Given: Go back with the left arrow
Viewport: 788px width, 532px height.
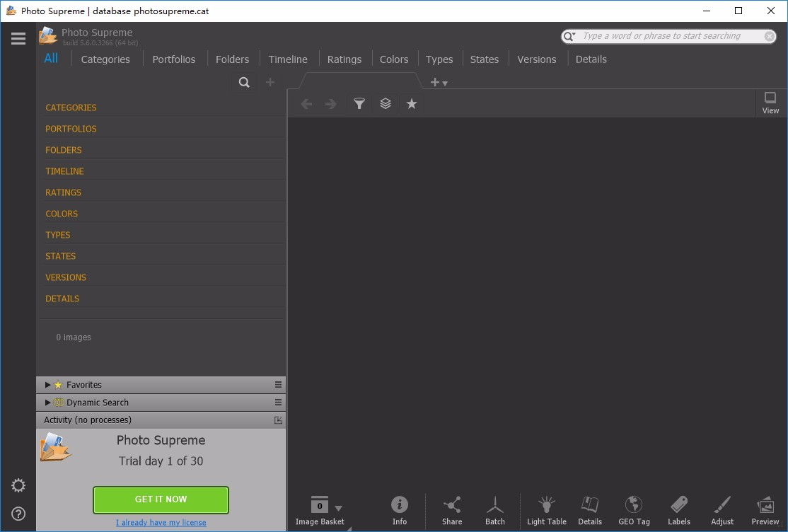Looking at the screenshot, I should pyautogui.click(x=306, y=104).
